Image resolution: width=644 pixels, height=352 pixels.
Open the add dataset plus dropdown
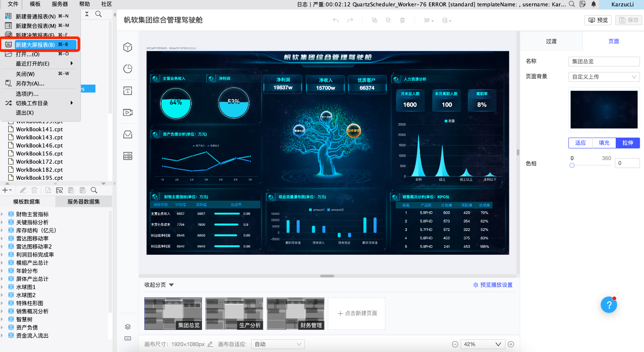[x=7, y=190]
